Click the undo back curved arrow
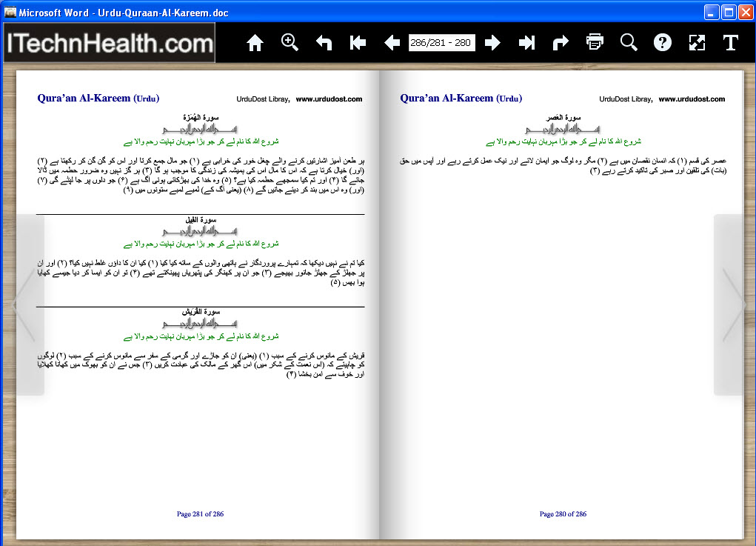Viewport: 756px width, 546px height. point(324,43)
